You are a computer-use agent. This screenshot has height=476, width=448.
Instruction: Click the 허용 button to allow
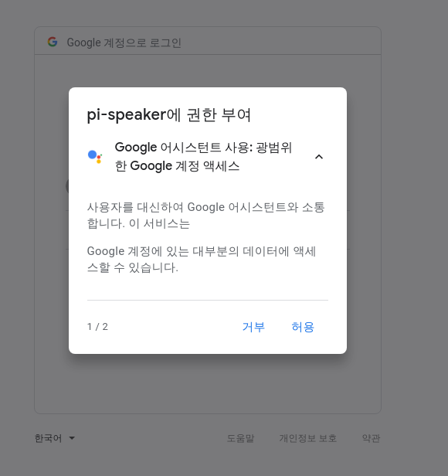(303, 327)
